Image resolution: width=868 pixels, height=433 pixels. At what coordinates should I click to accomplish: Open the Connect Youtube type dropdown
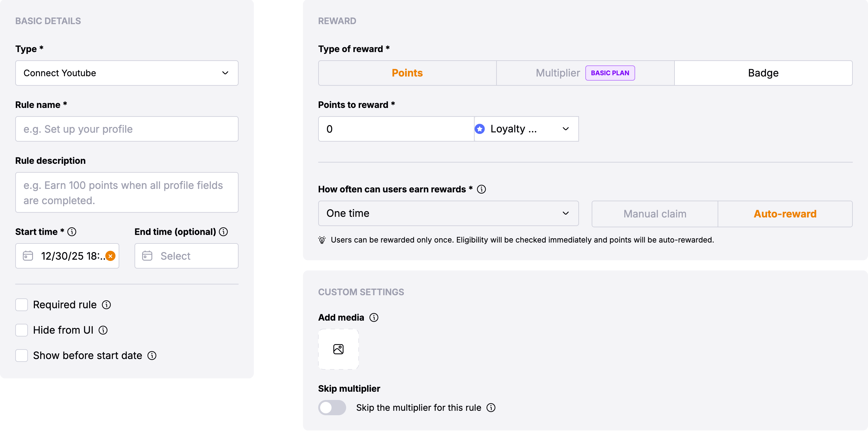click(127, 73)
